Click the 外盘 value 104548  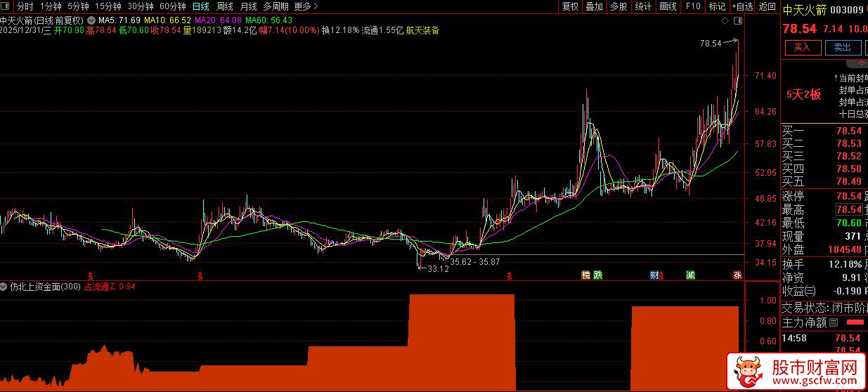click(x=843, y=249)
